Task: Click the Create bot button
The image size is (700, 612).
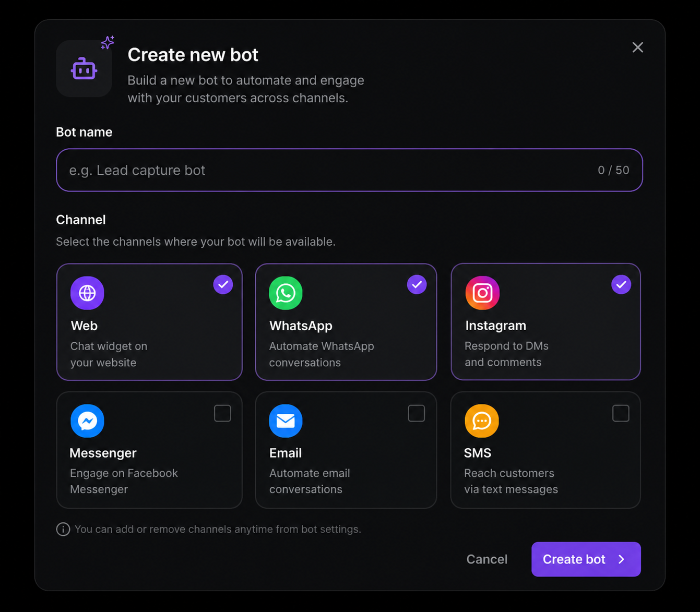Action: [586, 559]
